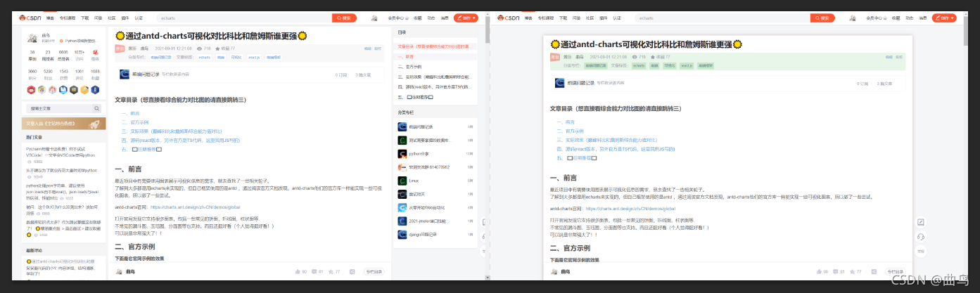Viewport: 980px width, 293px height.
Task: Select 专栏课程 nav item in left window
Action: point(67,18)
